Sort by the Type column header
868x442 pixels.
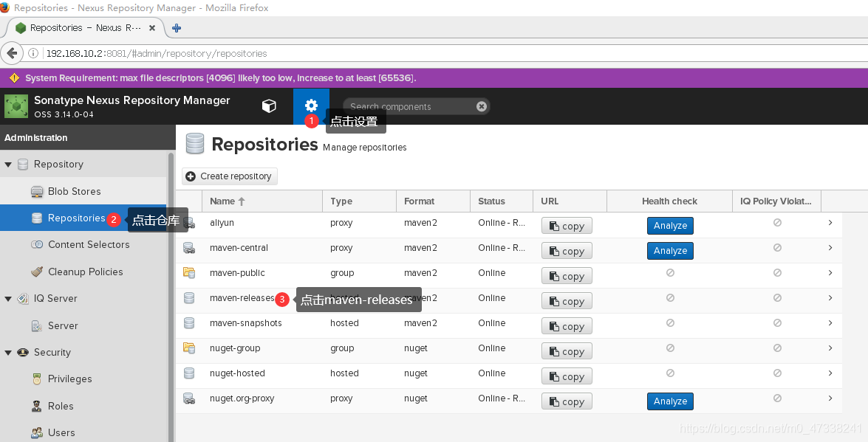[359, 201]
